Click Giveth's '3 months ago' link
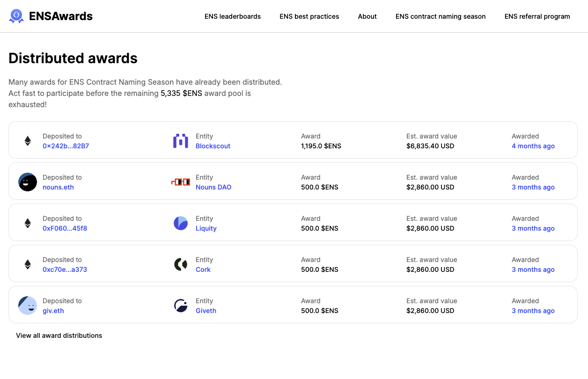Image resolution: width=588 pixels, height=379 pixels. click(533, 311)
